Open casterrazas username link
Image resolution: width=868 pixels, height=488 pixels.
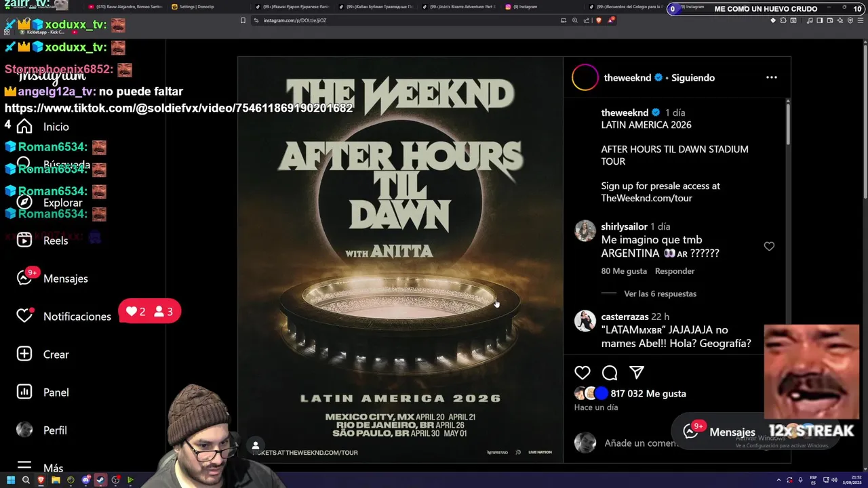(625, 317)
